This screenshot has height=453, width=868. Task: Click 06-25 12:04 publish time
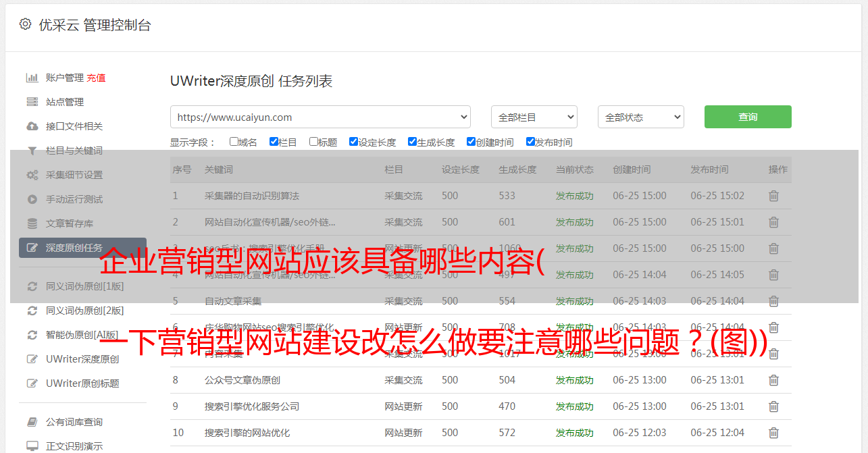coord(717,433)
